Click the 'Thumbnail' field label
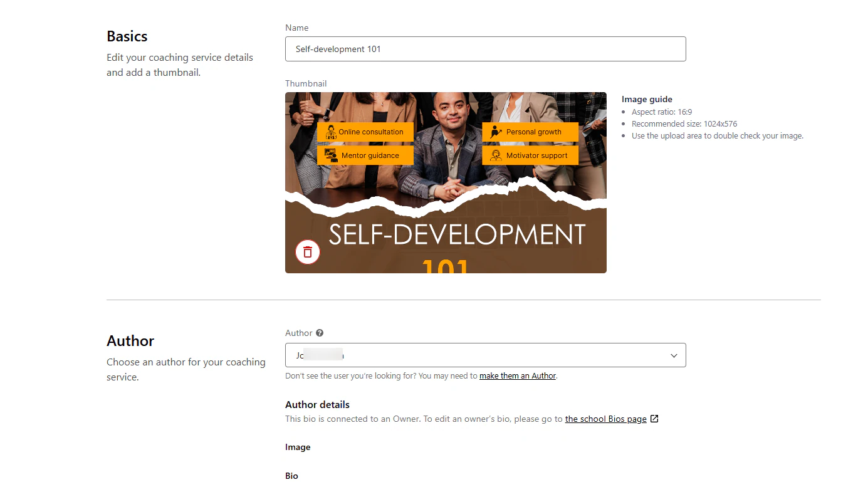The image size is (868, 487). point(306,83)
